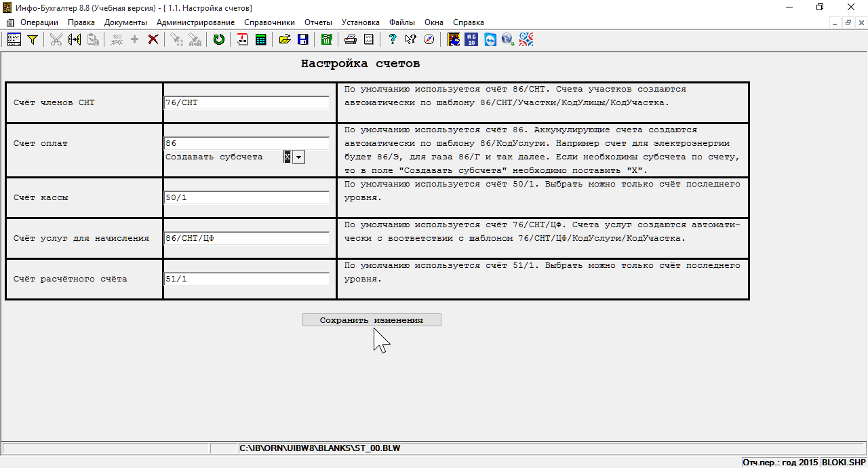Click the Счёт кассы field containing 50/1
This screenshot has height=468, width=868.
click(x=247, y=197)
